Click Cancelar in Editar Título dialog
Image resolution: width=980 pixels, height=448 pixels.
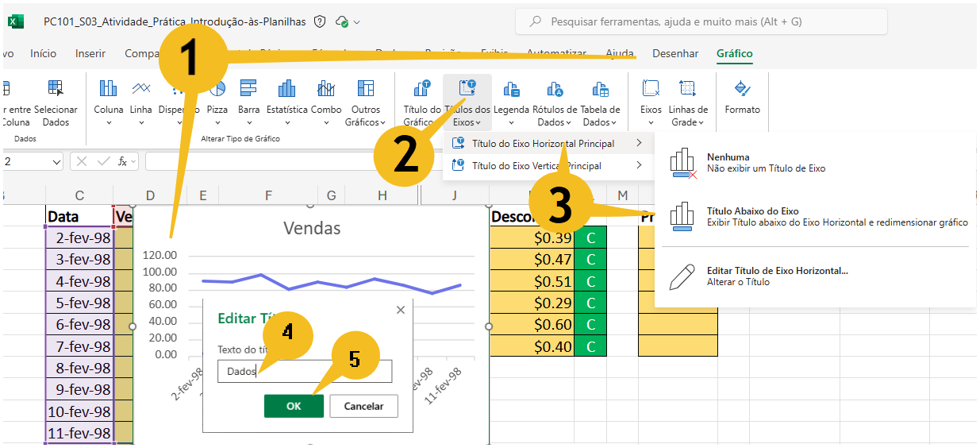[363, 406]
